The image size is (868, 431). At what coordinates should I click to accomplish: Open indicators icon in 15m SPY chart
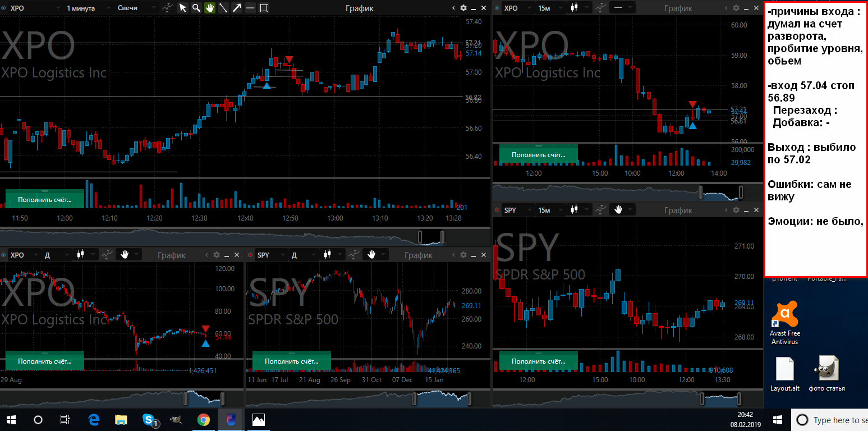tap(601, 210)
